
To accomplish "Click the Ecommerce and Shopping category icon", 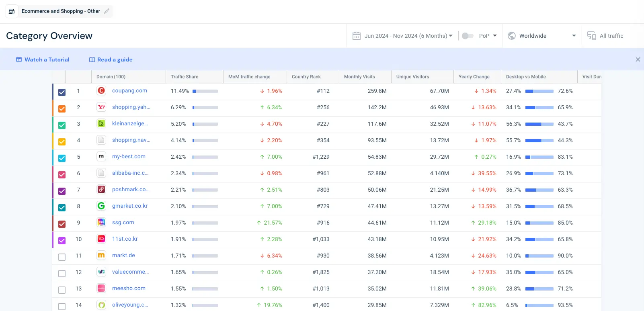I will 12,11.
